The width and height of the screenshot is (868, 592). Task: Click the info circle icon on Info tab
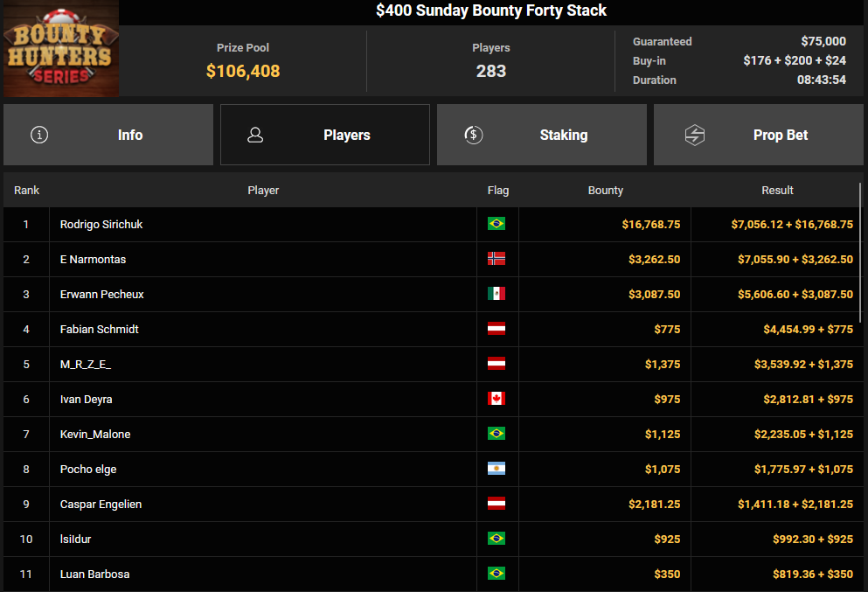coord(39,135)
